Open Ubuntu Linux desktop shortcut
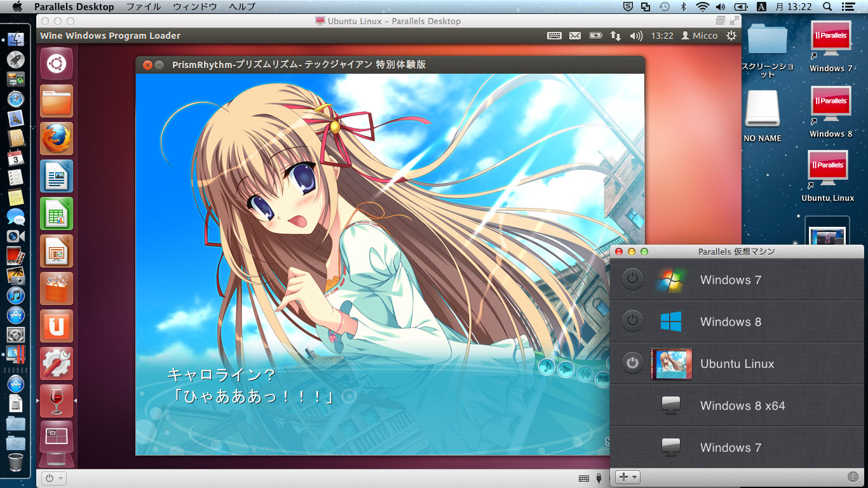 point(828,176)
